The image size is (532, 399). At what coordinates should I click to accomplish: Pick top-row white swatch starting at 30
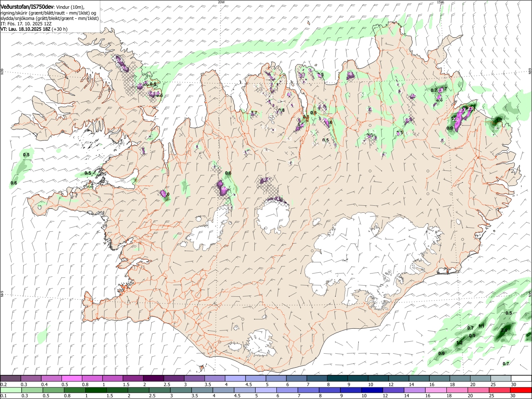(x=521, y=378)
